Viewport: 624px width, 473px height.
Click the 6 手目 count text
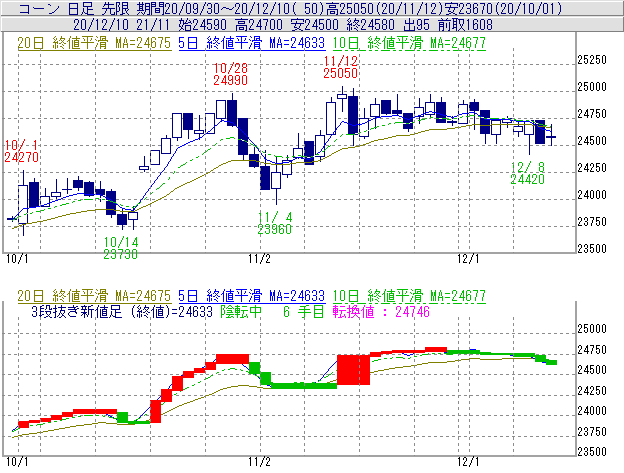click(304, 311)
